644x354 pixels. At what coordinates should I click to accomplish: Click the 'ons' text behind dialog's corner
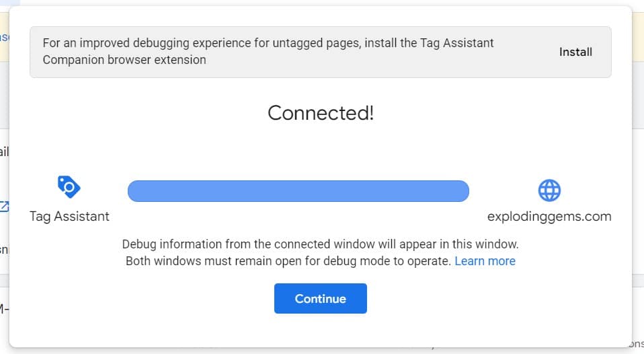click(x=637, y=344)
